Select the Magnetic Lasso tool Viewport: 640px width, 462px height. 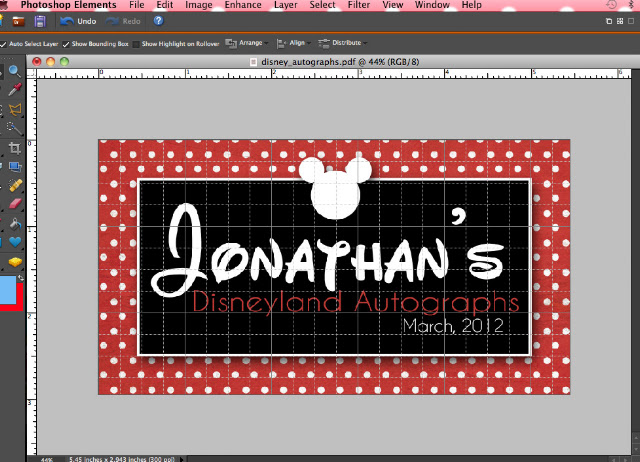pos(15,109)
